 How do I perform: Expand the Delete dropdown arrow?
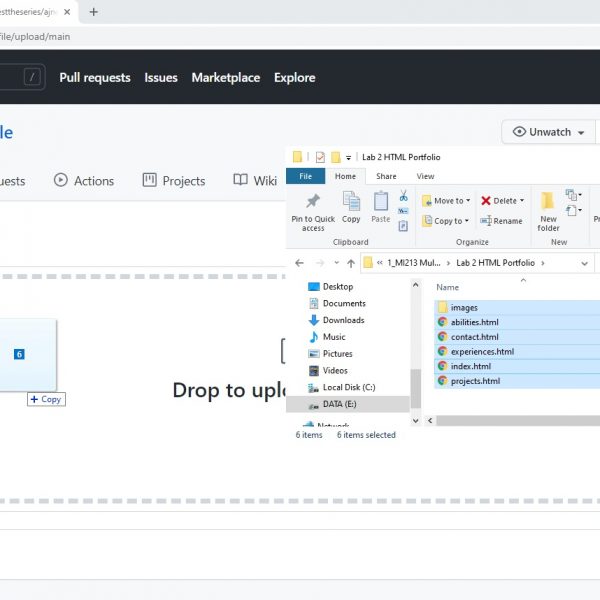(x=522, y=201)
